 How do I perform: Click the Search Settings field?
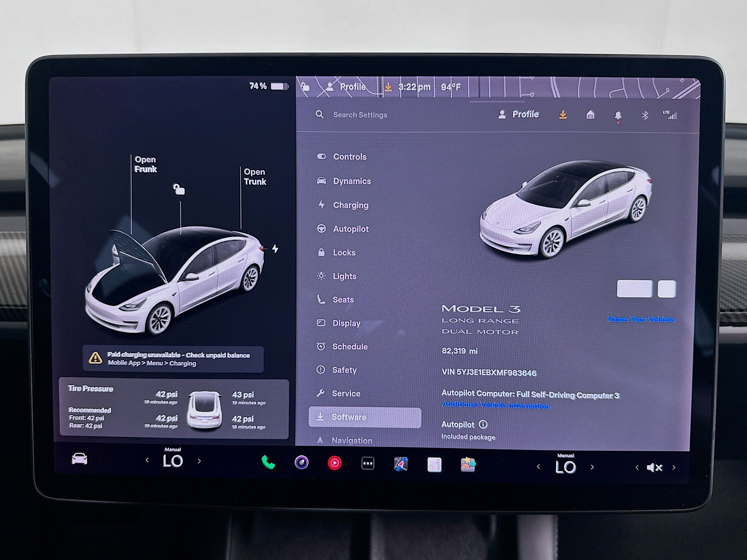click(x=360, y=115)
